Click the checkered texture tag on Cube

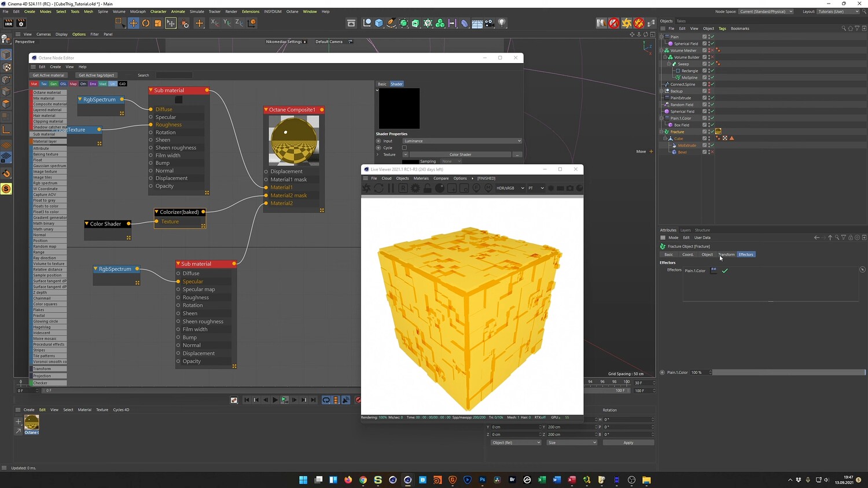(x=725, y=138)
